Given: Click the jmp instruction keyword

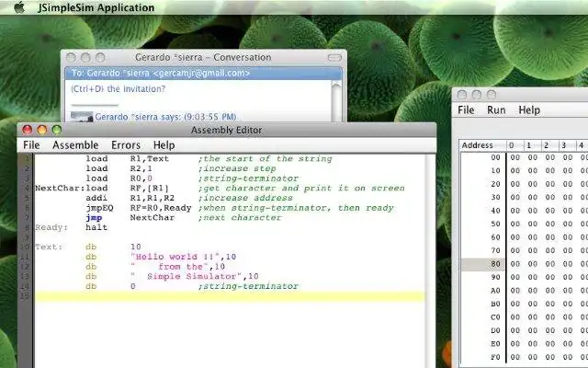Looking at the screenshot, I should pyautogui.click(x=94, y=217).
